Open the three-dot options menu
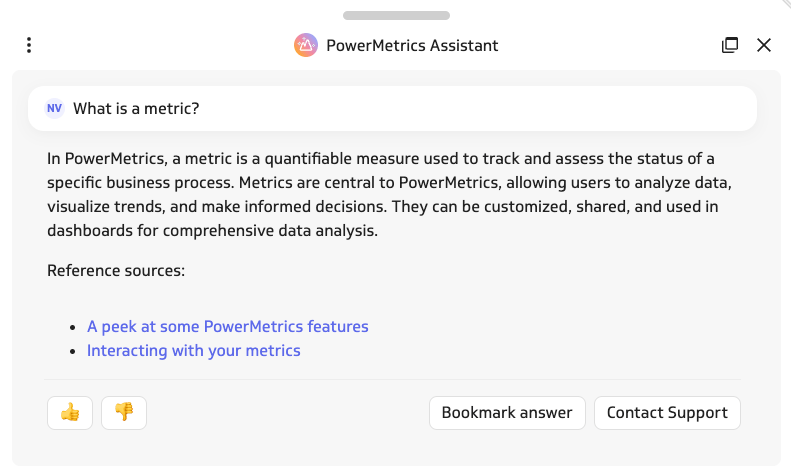Image resolution: width=791 pixels, height=471 pixels. click(x=29, y=45)
